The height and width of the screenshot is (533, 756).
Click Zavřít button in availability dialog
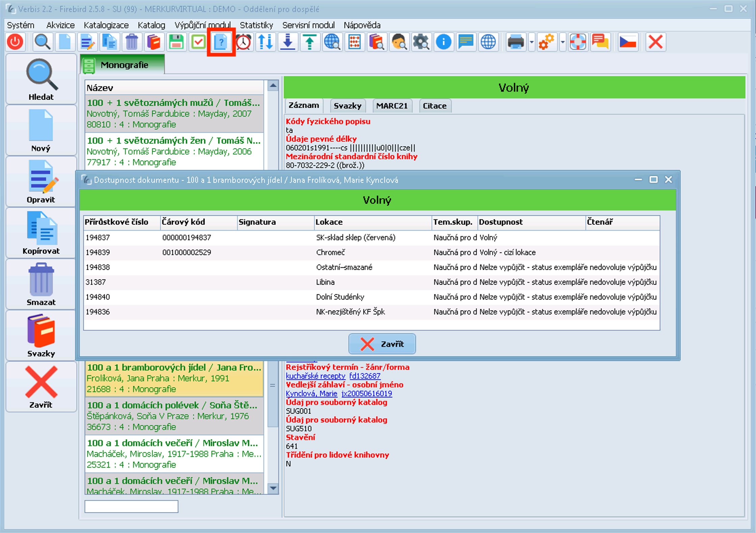[382, 344]
